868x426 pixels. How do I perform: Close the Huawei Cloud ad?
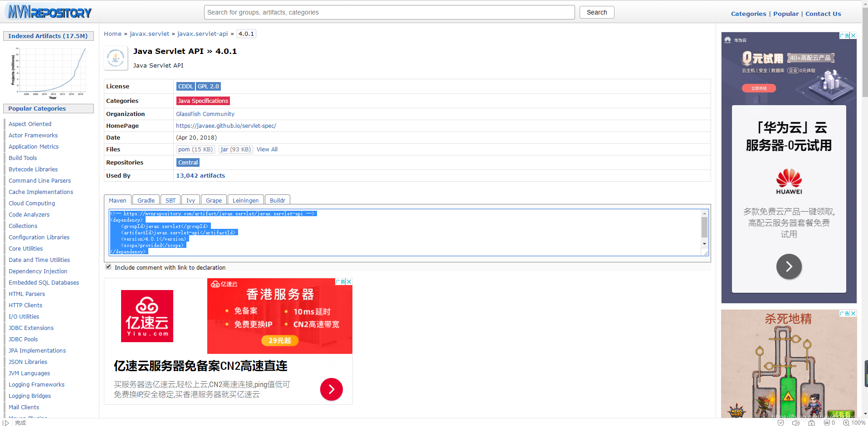tap(853, 35)
